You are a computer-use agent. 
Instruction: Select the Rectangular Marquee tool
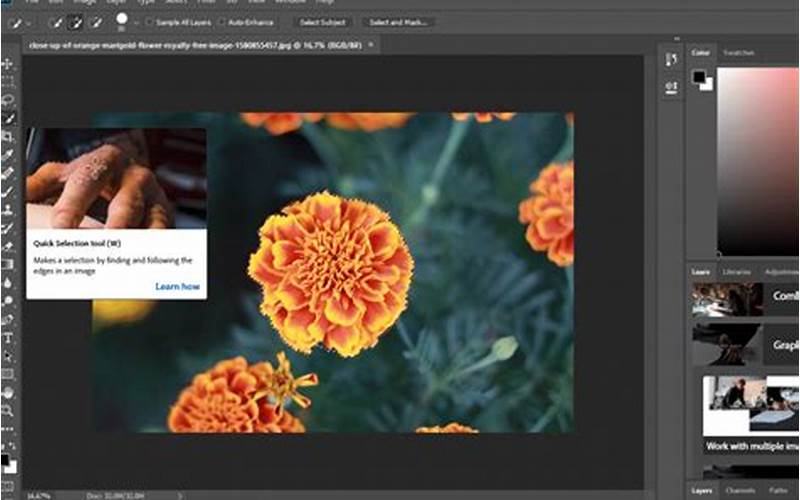click(x=8, y=82)
